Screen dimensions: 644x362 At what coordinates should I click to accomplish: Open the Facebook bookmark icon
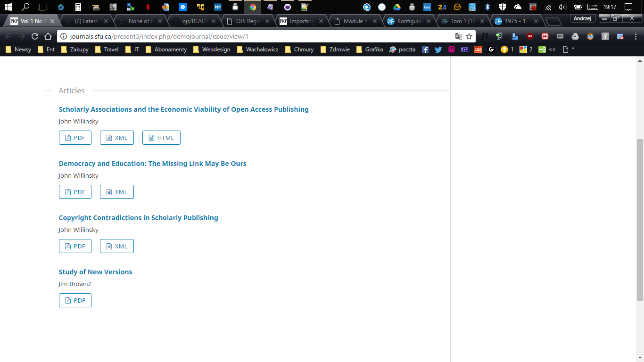point(425,49)
